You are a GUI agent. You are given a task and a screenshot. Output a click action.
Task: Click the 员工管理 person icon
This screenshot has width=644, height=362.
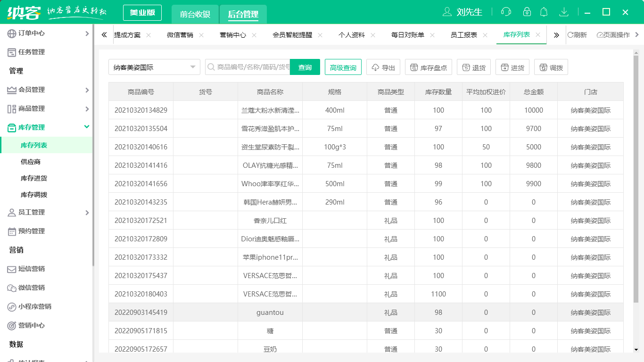tap(12, 212)
